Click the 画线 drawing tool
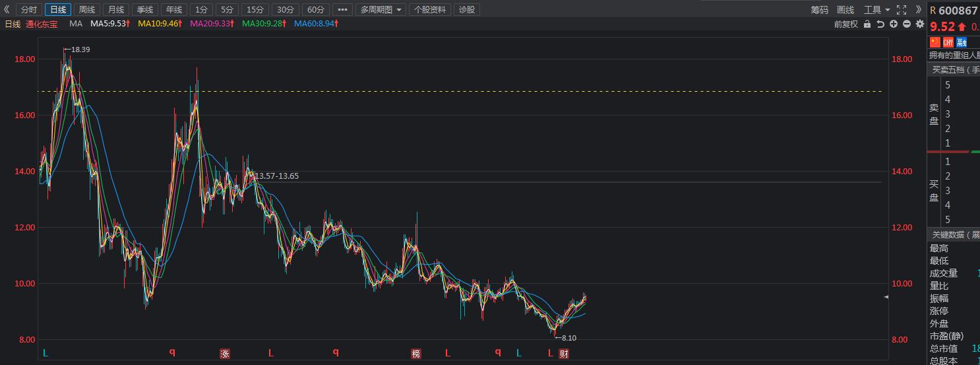The height and width of the screenshot is (365, 980). point(845,9)
